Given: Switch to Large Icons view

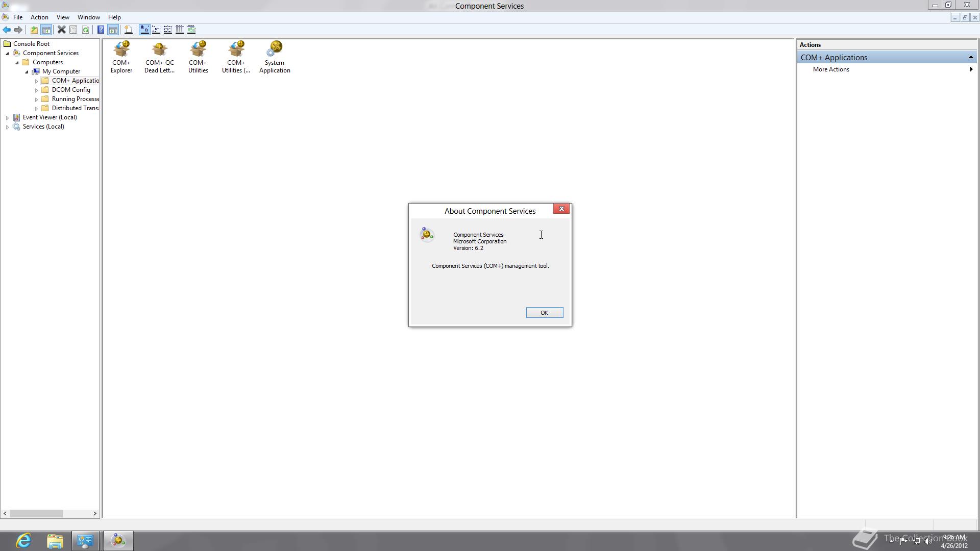Looking at the screenshot, I should click(x=144, y=30).
